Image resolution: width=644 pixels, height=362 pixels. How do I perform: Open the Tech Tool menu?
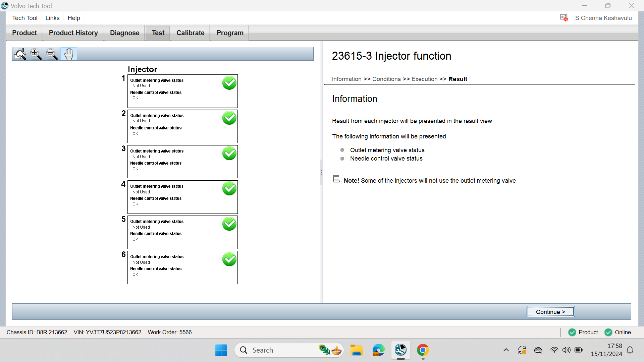25,18
